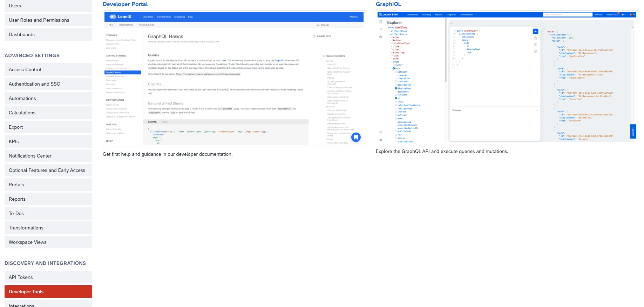
Task: Select Export in the sidebar
Action: 48,127
